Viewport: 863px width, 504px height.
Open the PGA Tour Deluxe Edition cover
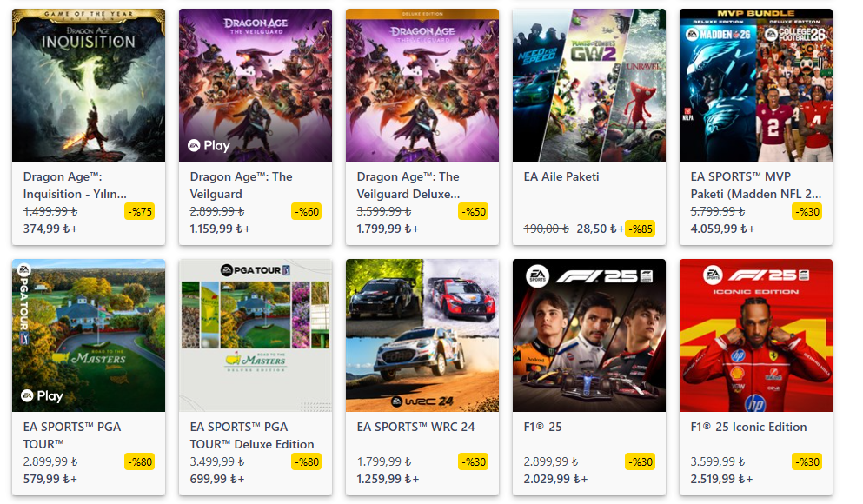(256, 335)
